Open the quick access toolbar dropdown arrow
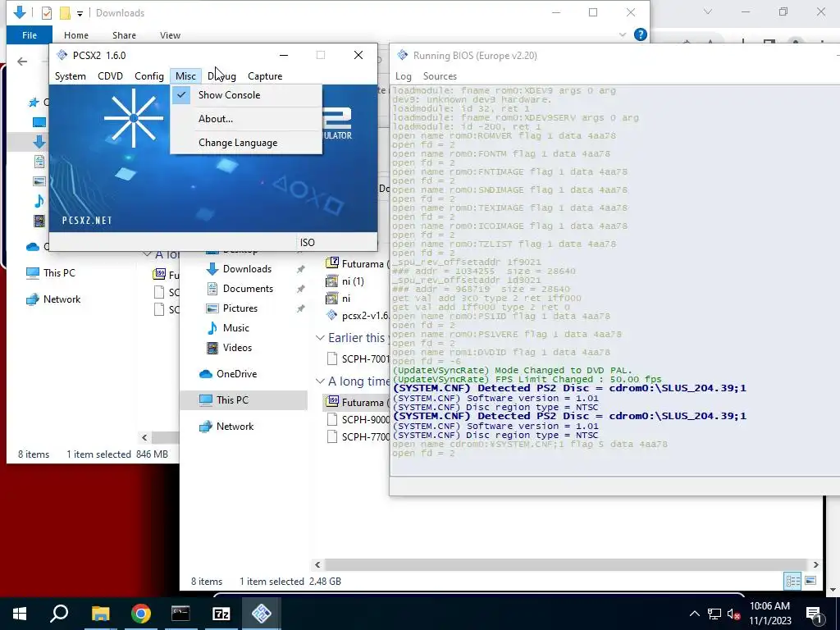The height and width of the screenshot is (630, 840). [x=80, y=13]
